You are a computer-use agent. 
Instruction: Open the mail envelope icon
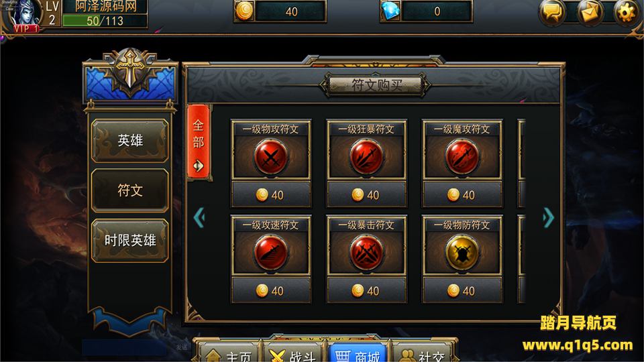(x=590, y=12)
